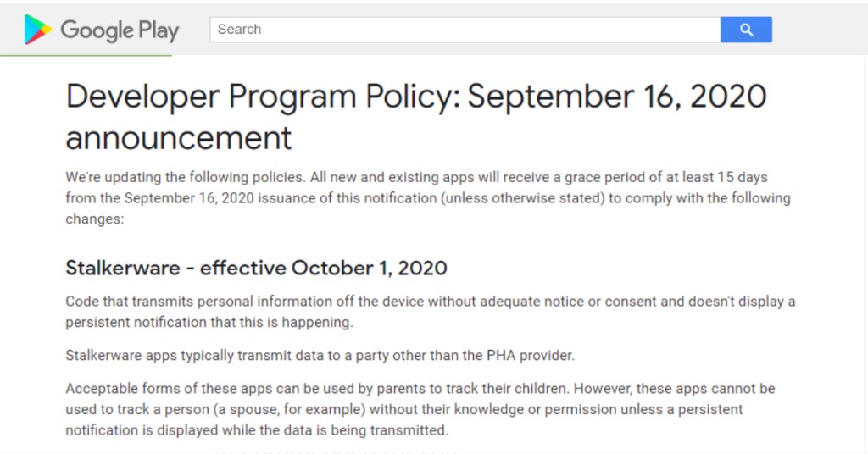Viewport: 868px width, 454px height.
Task: Click the "Stalkerware - effective October 1, 2020" heading
Action: pos(256,269)
